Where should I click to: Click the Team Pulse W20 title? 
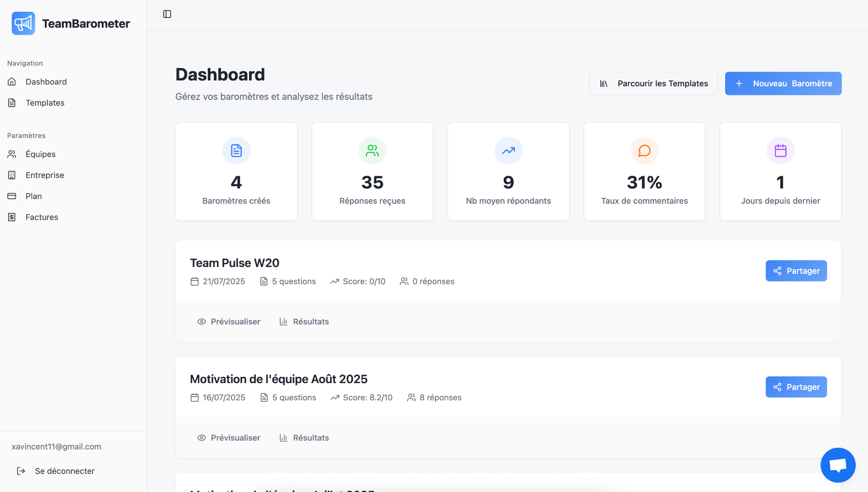click(x=235, y=263)
